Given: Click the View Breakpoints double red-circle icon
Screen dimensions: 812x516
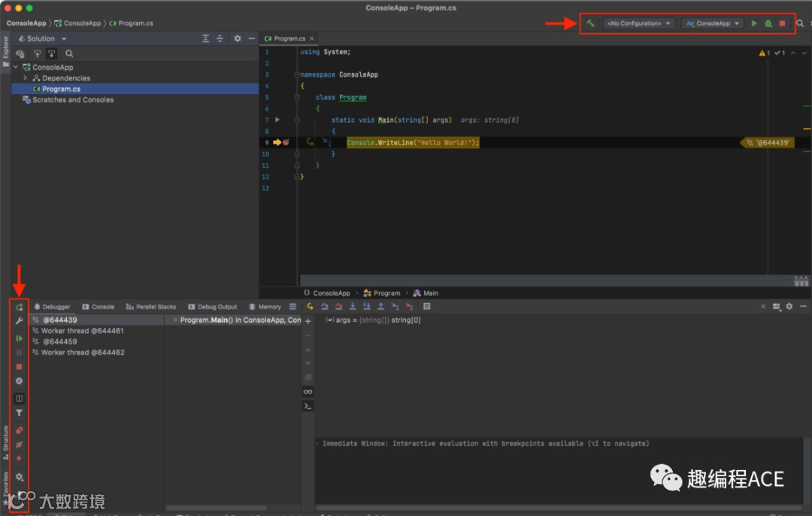Looking at the screenshot, I should [20, 431].
